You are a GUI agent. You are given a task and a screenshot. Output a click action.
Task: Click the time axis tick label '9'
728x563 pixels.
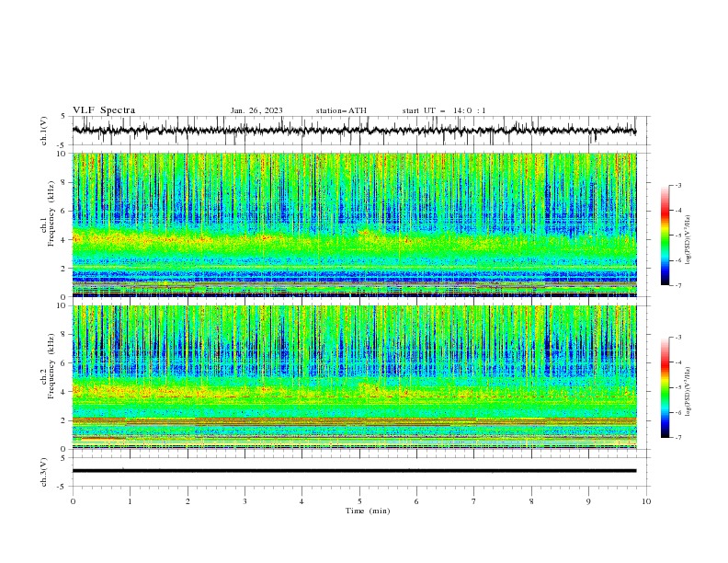(588, 501)
